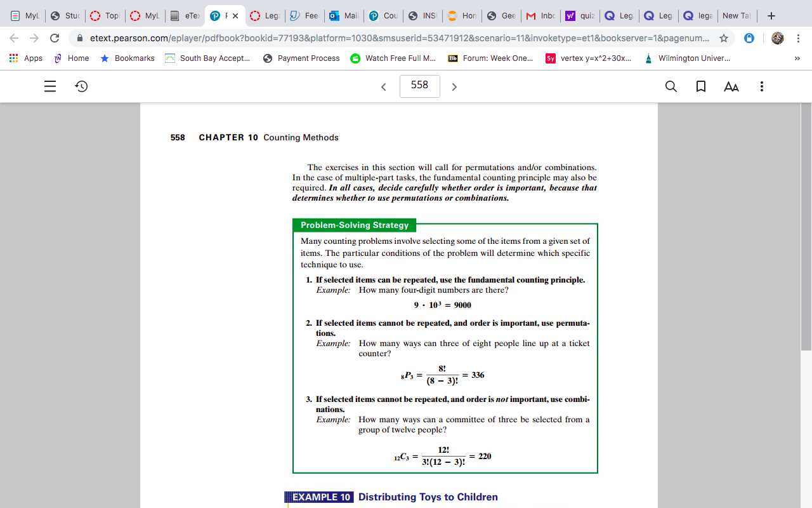Click text 'How many four-digit numbers are there?'
The image size is (812, 508).
point(433,290)
